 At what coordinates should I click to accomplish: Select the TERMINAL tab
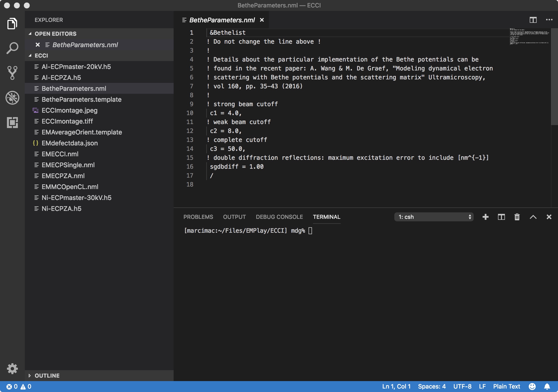[327, 217]
